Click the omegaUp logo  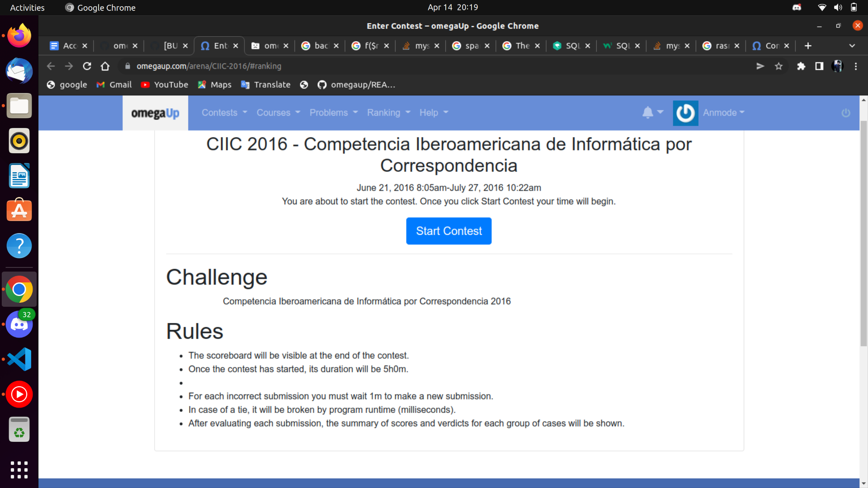(x=155, y=113)
